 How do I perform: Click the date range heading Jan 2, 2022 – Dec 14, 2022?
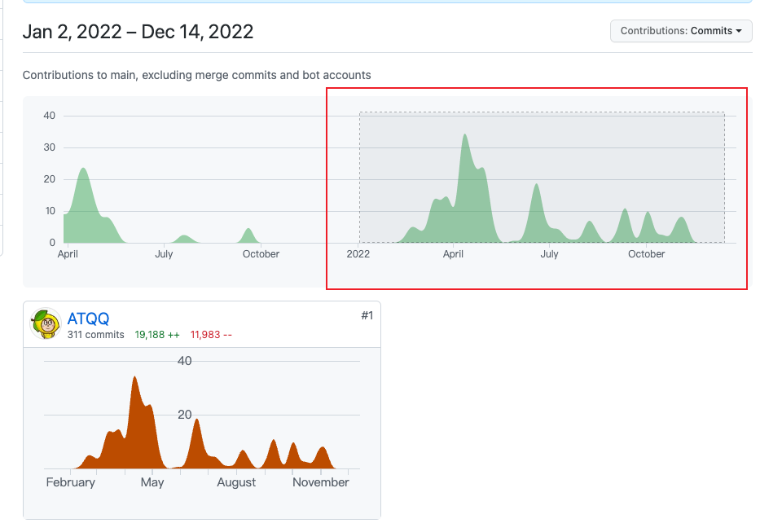coord(138,32)
